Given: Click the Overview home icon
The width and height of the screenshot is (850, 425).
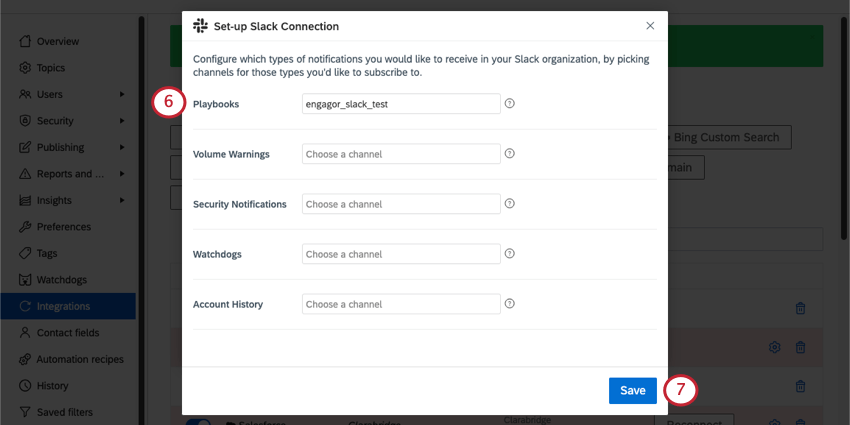Looking at the screenshot, I should [25, 41].
